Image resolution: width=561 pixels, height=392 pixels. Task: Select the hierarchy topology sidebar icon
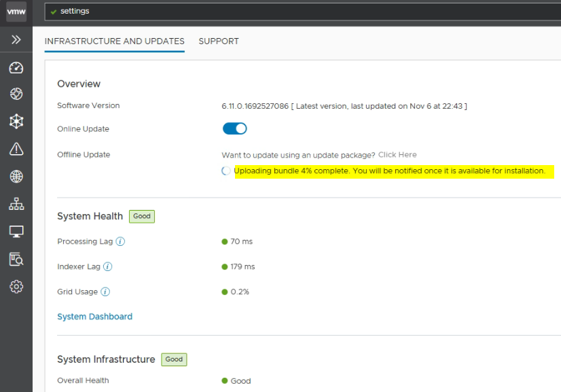pyautogui.click(x=16, y=204)
